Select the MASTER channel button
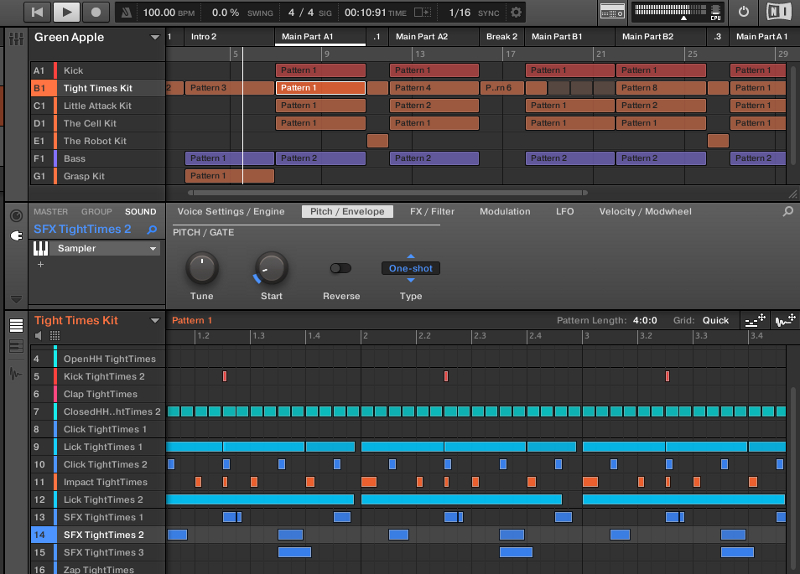 pyautogui.click(x=51, y=212)
